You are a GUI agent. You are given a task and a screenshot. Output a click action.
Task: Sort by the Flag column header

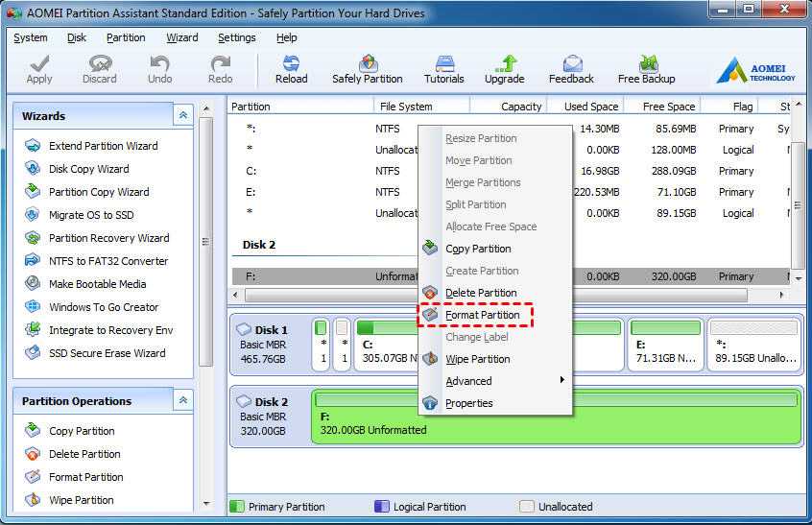[x=729, y=107]
